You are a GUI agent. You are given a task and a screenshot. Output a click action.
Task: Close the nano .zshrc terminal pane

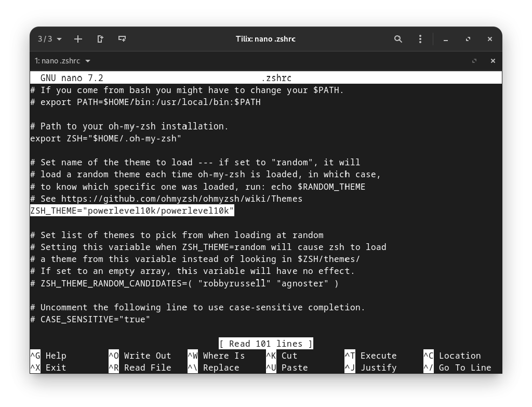coord(493,61)
